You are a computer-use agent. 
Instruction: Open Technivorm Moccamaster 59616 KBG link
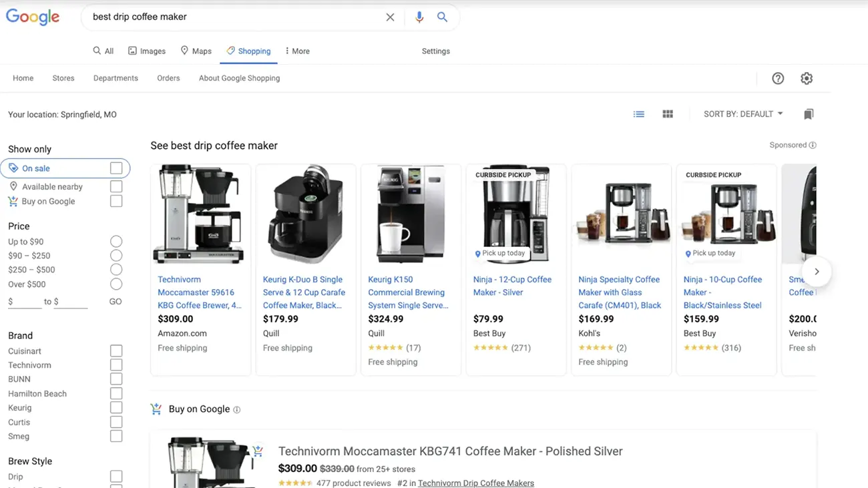point(200,292)
